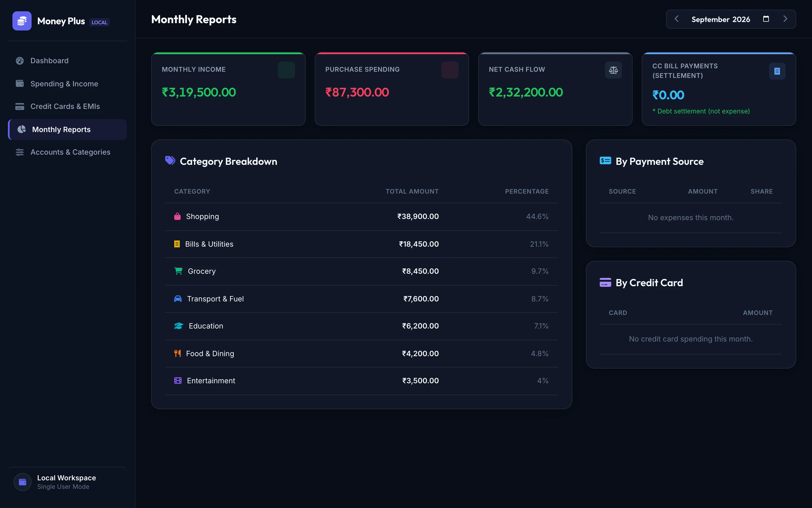812x508 pixels.
Task: Click the 21.1% Bills percentage
Action: 539,244
